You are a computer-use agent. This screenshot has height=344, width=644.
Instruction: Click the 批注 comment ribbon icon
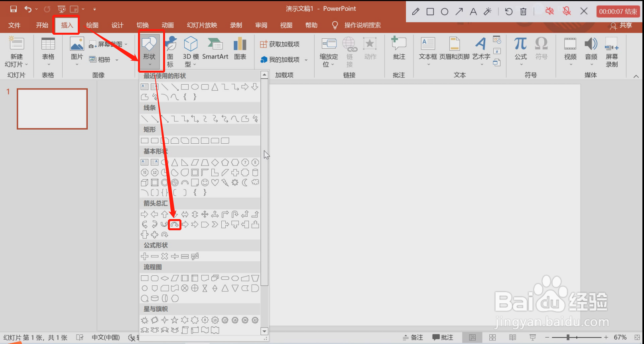click(399, 49)
